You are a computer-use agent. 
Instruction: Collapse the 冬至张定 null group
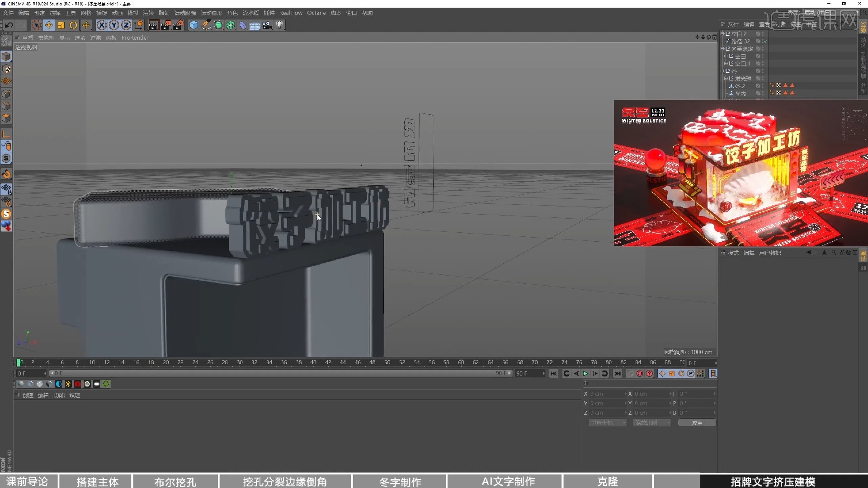point(722,49)
